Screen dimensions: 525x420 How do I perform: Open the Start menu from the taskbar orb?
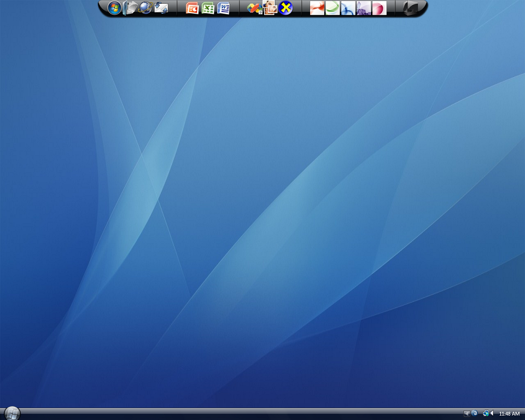pos(12,413)
